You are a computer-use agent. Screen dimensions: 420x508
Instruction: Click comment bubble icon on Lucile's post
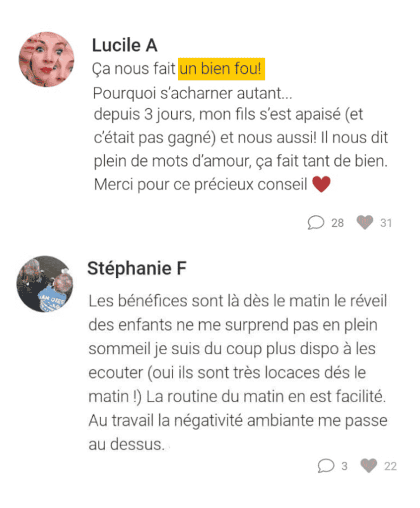[x=316, y=223]
